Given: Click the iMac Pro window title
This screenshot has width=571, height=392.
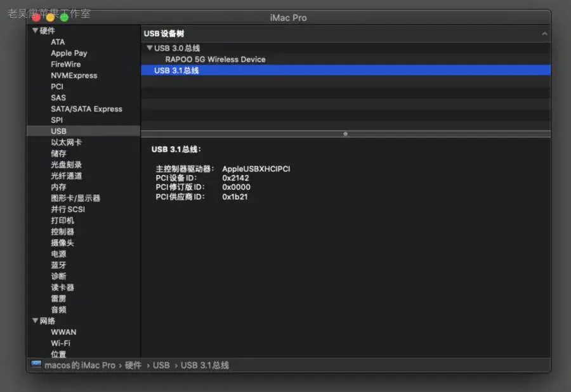Looking at the screenshot, I should (288, 18).
